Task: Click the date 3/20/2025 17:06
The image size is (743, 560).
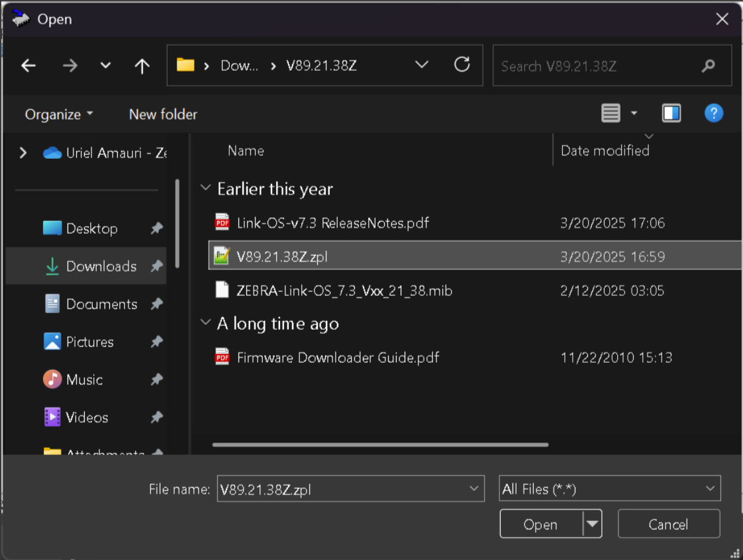Action: click(x=613, y=223)
